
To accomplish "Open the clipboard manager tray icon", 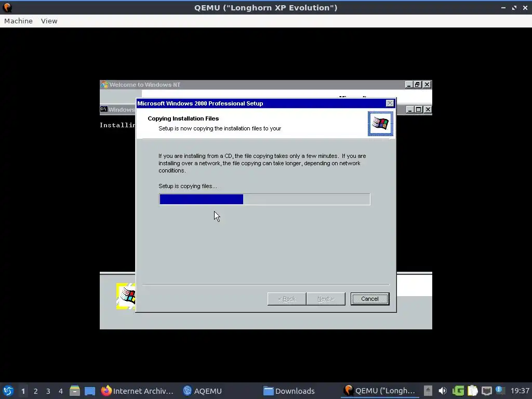I will 472,391.
